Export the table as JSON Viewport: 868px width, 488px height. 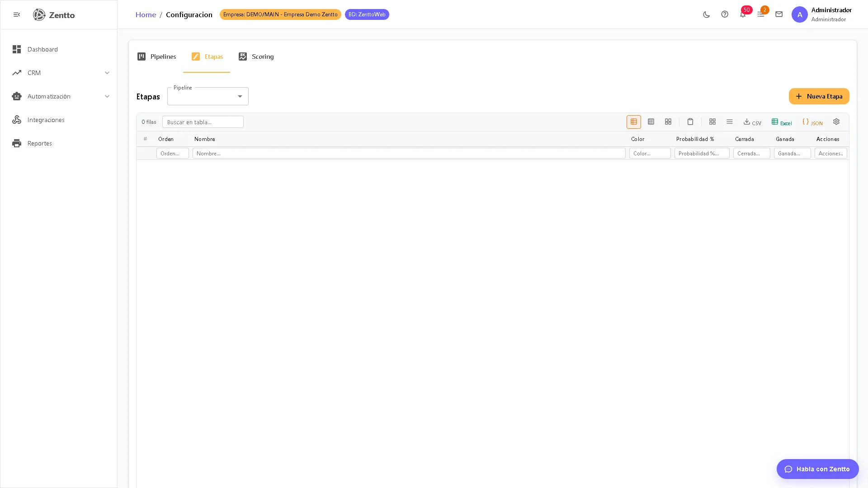[x=812, y=122]
